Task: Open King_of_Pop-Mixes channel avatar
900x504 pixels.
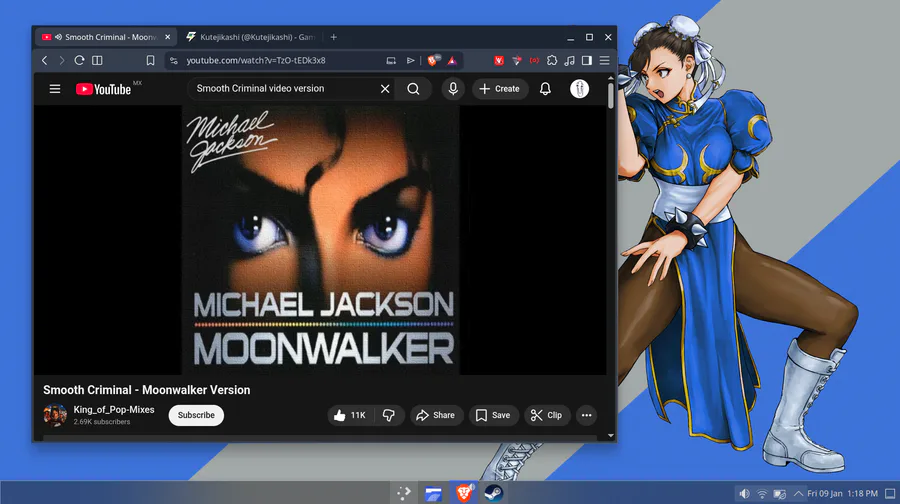Action: (x=55, y=415)
